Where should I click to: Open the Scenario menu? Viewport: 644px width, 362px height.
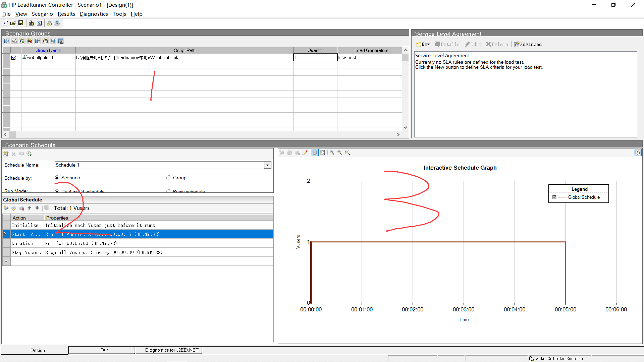(42, 14)
